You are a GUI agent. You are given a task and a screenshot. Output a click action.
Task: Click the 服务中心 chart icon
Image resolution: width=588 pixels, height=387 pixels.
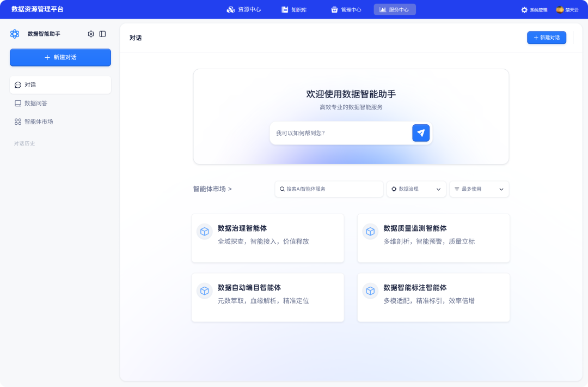383,9
